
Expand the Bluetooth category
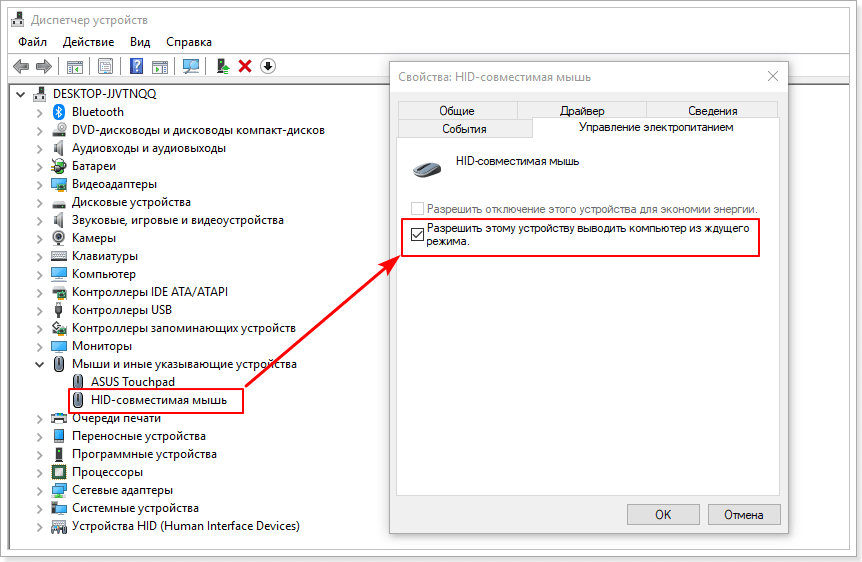coord(40,112)
